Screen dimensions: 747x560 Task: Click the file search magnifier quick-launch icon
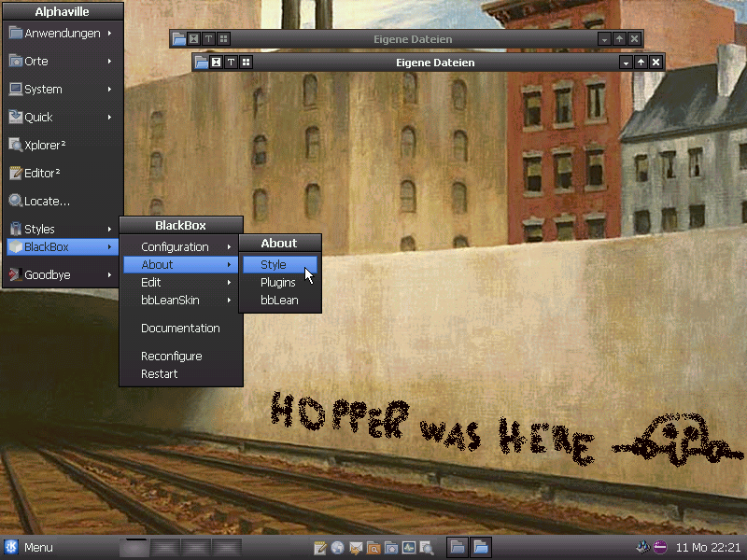(427, 548)
